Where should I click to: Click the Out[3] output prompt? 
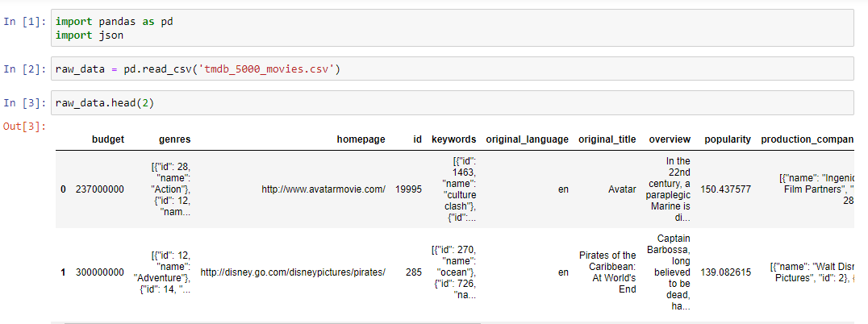coord(25,126)
